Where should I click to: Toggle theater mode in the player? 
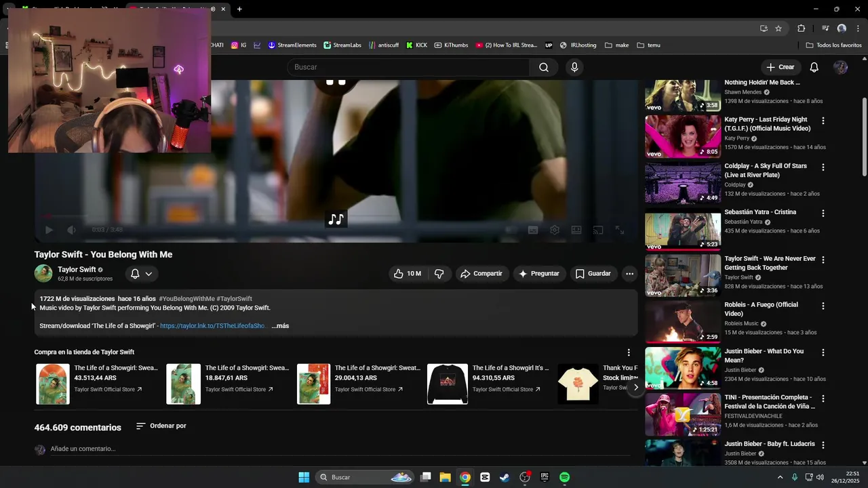coord(576,230)
